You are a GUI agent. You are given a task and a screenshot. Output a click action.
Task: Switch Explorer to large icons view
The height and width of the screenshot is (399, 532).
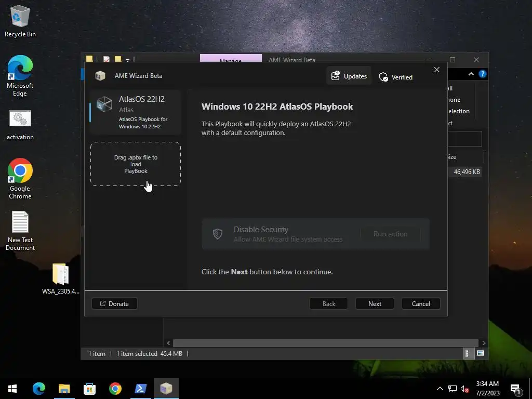(481, 353)
